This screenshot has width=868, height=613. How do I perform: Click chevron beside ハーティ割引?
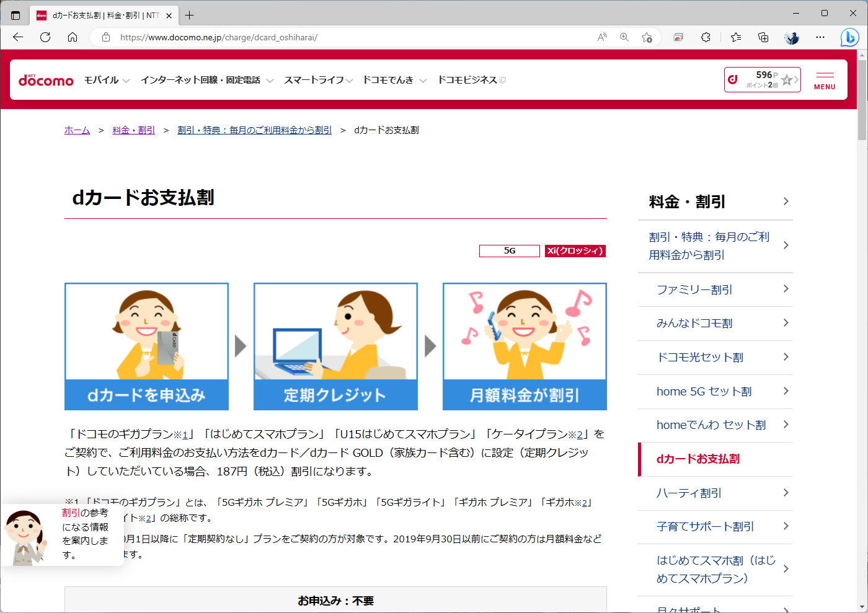[786, 493]
